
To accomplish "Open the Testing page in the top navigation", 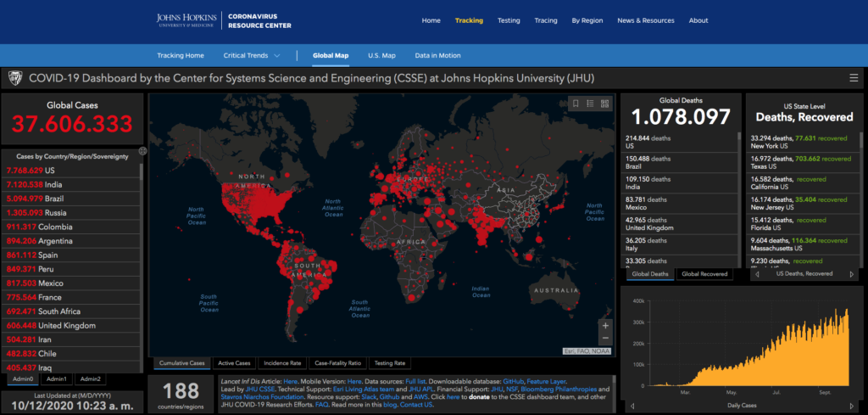I will (509, 20).
